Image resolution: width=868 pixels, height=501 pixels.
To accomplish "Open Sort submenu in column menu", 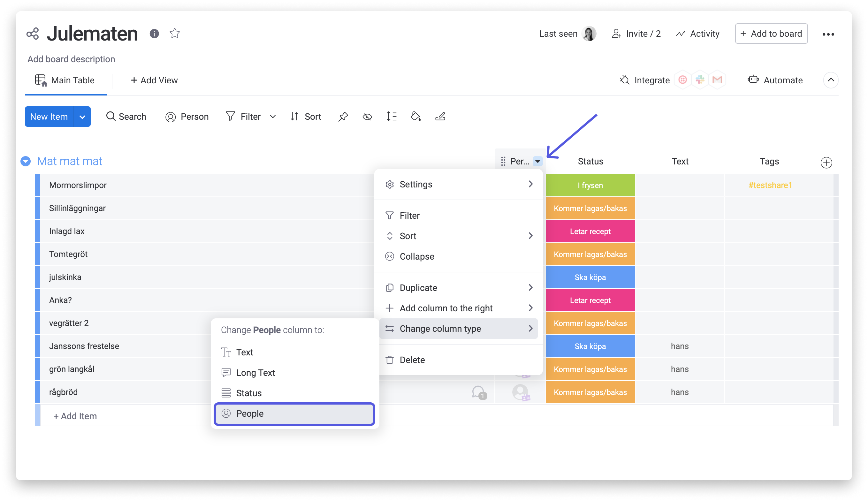I will pos(458,236).
